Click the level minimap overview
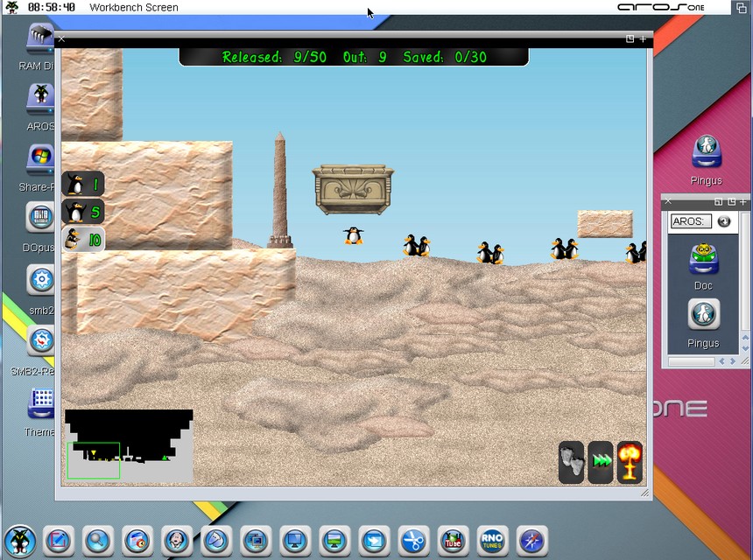The height and width of the screenshot is (560, 753). coord(129,446)
